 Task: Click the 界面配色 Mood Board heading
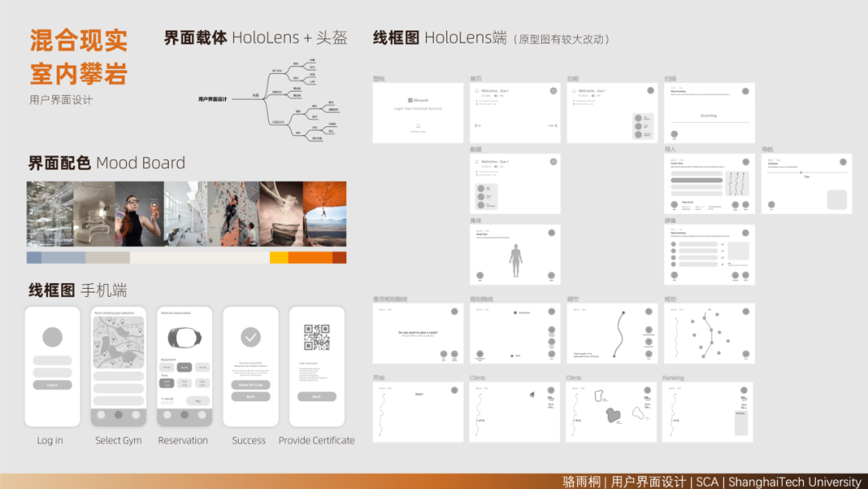[x=107, y=162]
